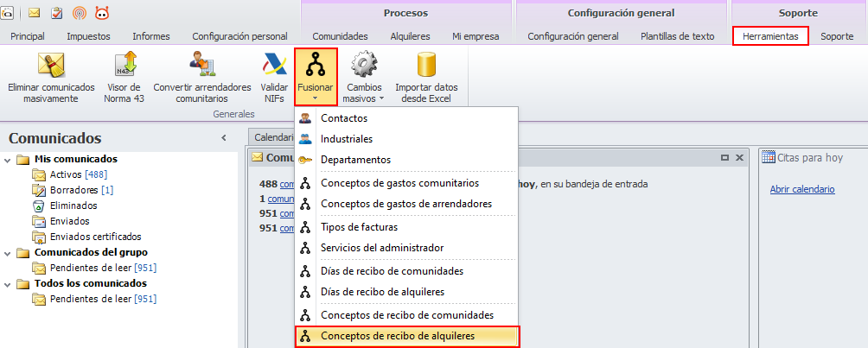Select Contactos in the Fusionar menu
The height and width of the screenshot is (348, 868).
click(x=407, y=118)
